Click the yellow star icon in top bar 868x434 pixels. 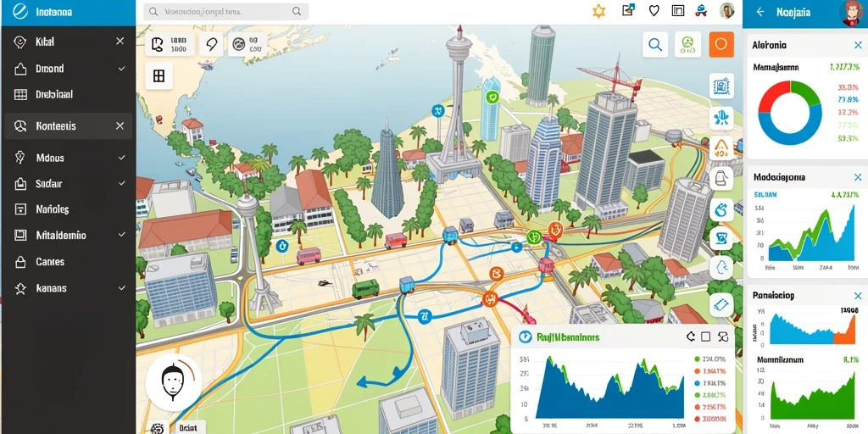[599, 11]
